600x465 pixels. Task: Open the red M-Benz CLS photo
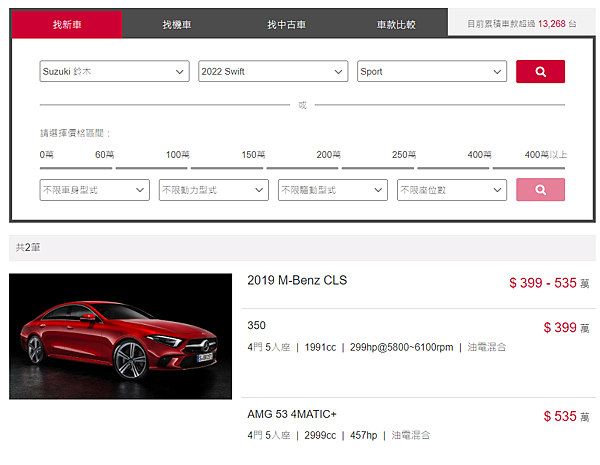[121, 336]
